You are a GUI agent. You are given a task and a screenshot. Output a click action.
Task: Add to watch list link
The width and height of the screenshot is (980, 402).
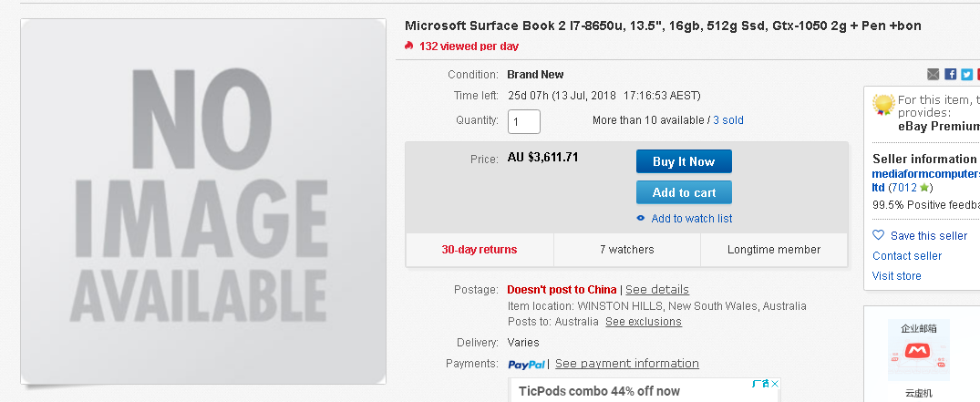[x=692, y=218]
